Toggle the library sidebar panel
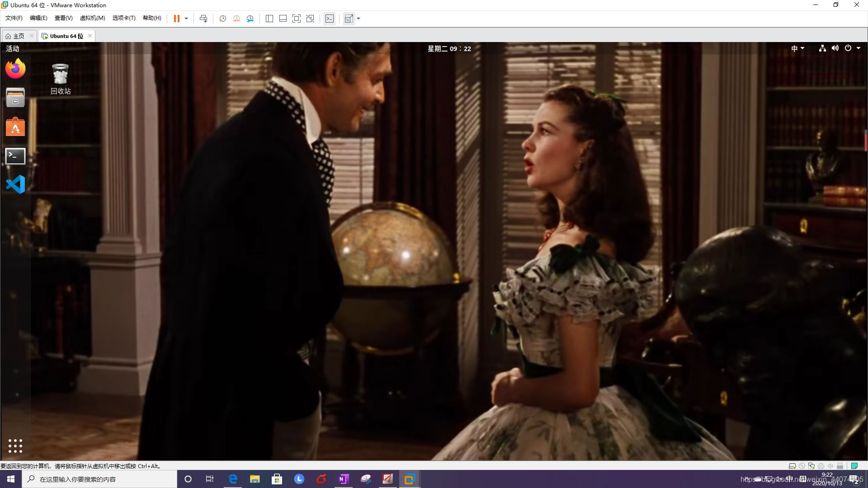This screenshot has width=868, height=488. tap(269, 19)
